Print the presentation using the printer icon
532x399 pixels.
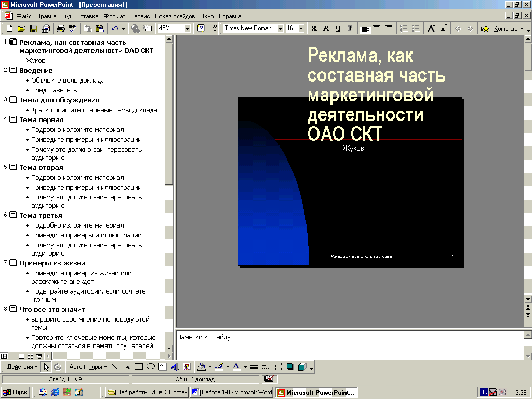(x=60, y=29)
